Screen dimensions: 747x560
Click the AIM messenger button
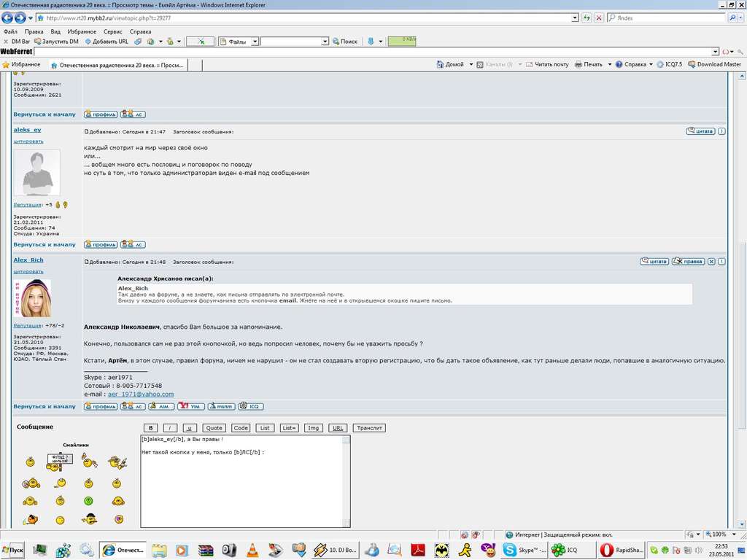(161, 406)
